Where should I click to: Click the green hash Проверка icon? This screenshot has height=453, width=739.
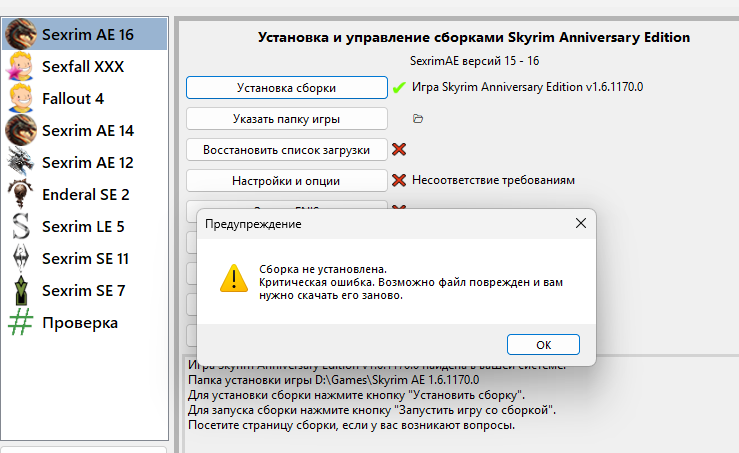[21, 323]
